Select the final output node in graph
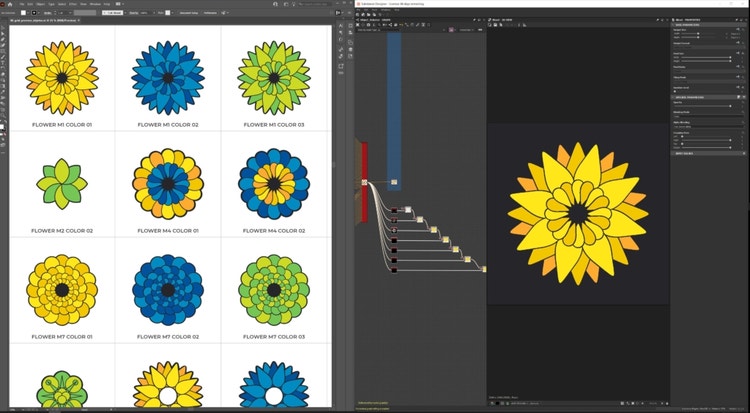 [485, 268]
